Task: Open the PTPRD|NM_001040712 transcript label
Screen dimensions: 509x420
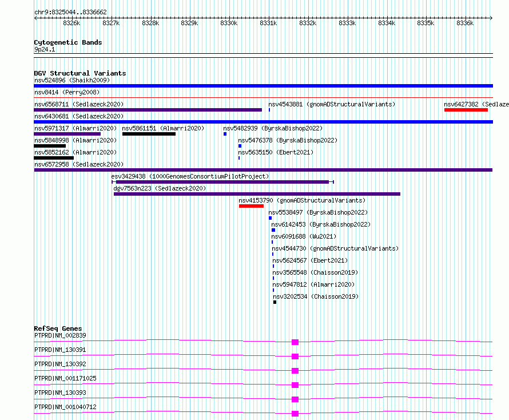Action: click(66, 407)
